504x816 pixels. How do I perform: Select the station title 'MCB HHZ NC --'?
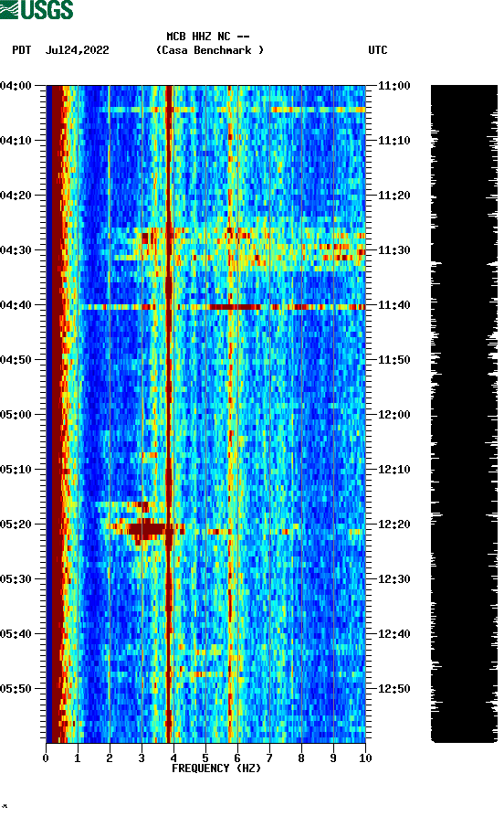208,37
